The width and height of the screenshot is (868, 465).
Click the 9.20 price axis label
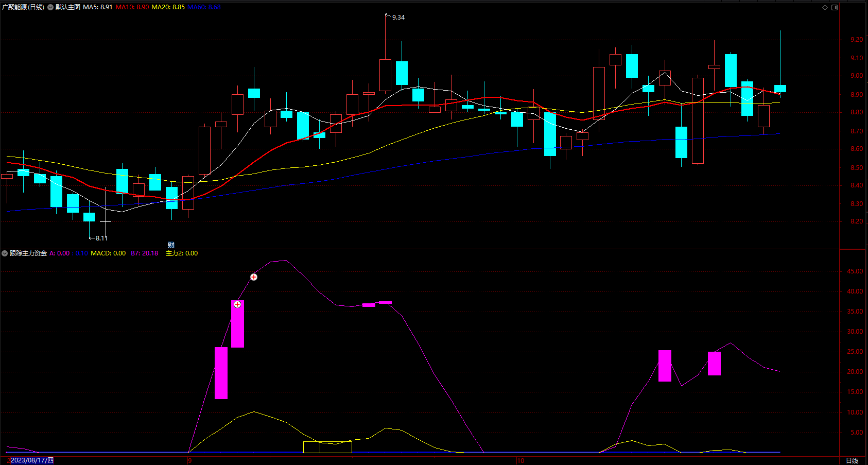click(x=857, y=40)
